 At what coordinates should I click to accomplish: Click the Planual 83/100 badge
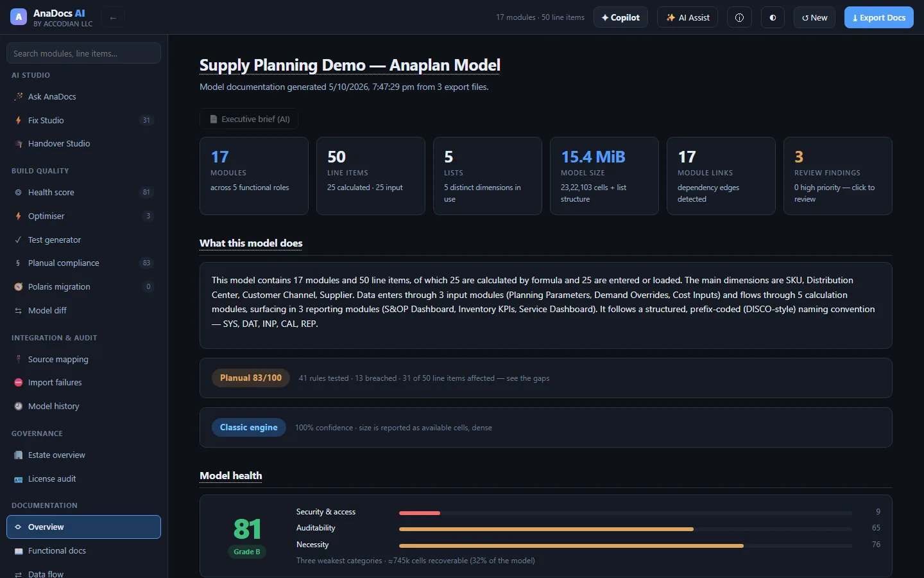coord(251,378)
